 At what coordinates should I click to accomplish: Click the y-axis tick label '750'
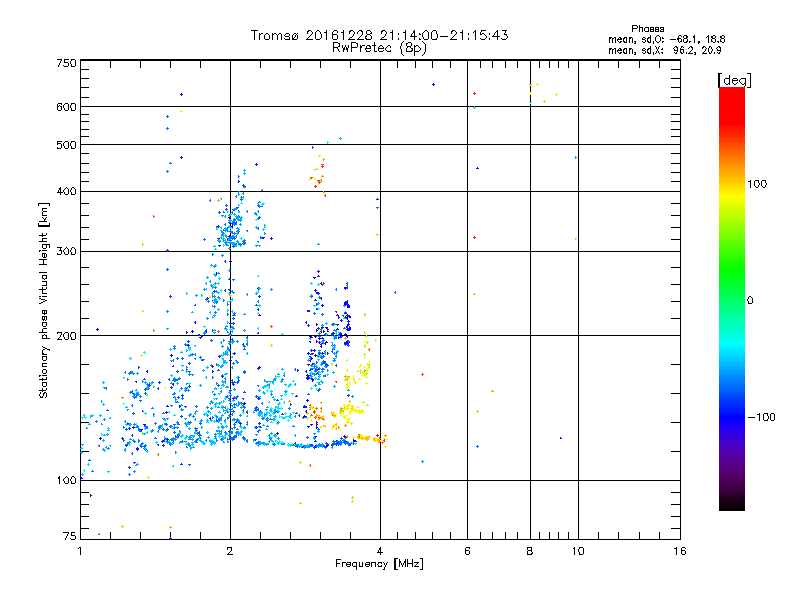pyautogui.click(x=66, y=63)
